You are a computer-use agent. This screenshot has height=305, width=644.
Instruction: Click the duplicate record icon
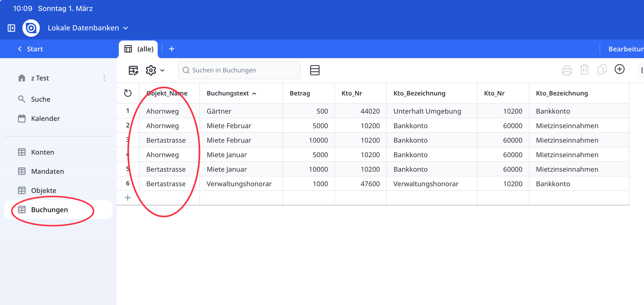pos(602,70)
